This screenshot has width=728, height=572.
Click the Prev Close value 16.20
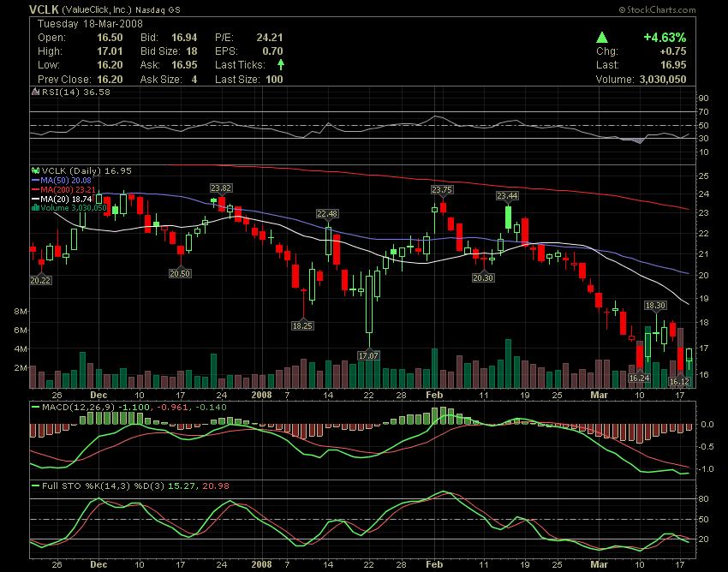pos(110,80)
